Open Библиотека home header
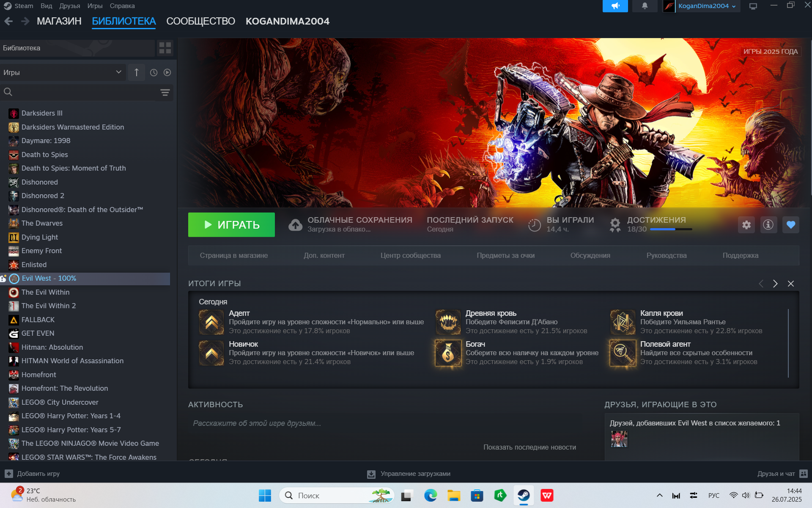Image resolution: width=812 pixels, height=508 pixels. [x=77, y=48]
